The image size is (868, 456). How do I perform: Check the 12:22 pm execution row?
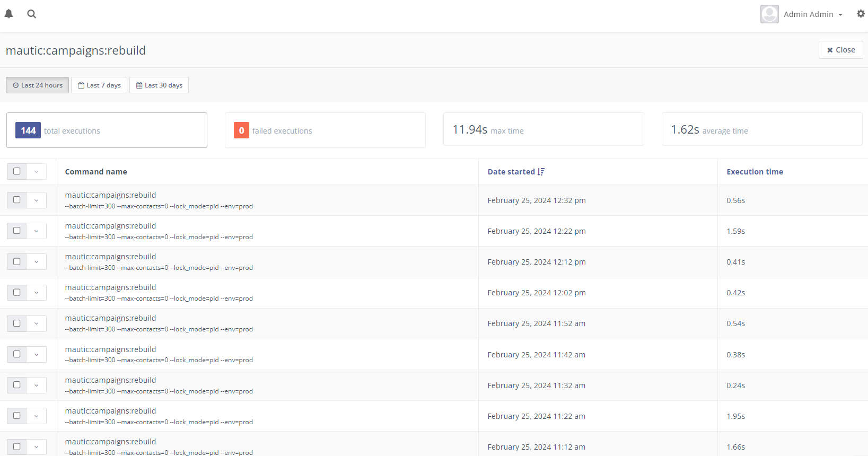point(16,231)
